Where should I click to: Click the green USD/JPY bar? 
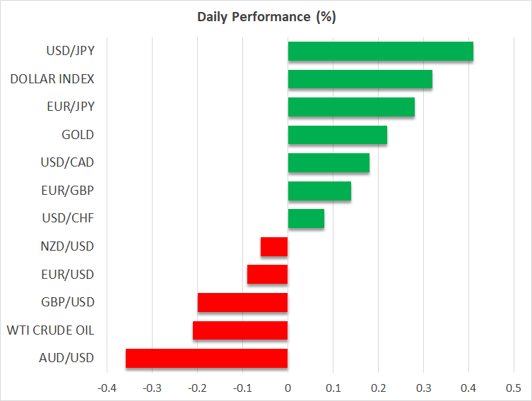click(x=380, y=52)
